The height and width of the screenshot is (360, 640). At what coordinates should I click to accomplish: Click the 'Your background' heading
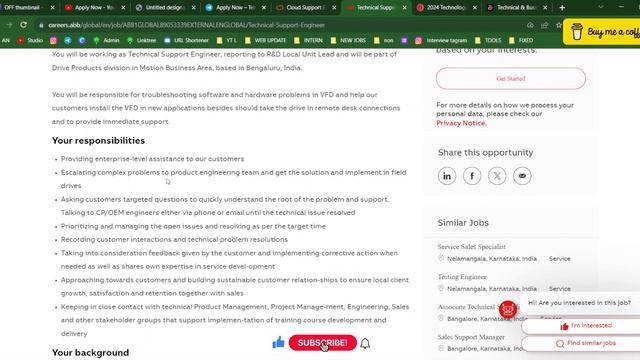pyautogui.click(x=90, y=352)
